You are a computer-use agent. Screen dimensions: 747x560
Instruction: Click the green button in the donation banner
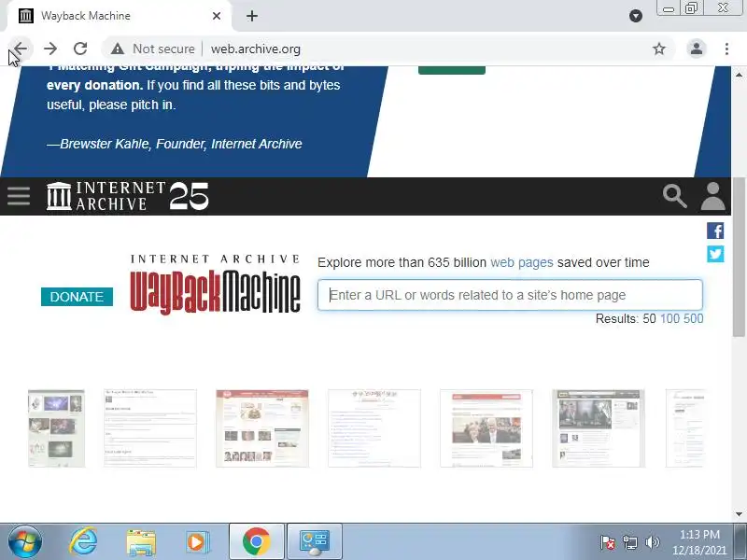tap(452, 70)
